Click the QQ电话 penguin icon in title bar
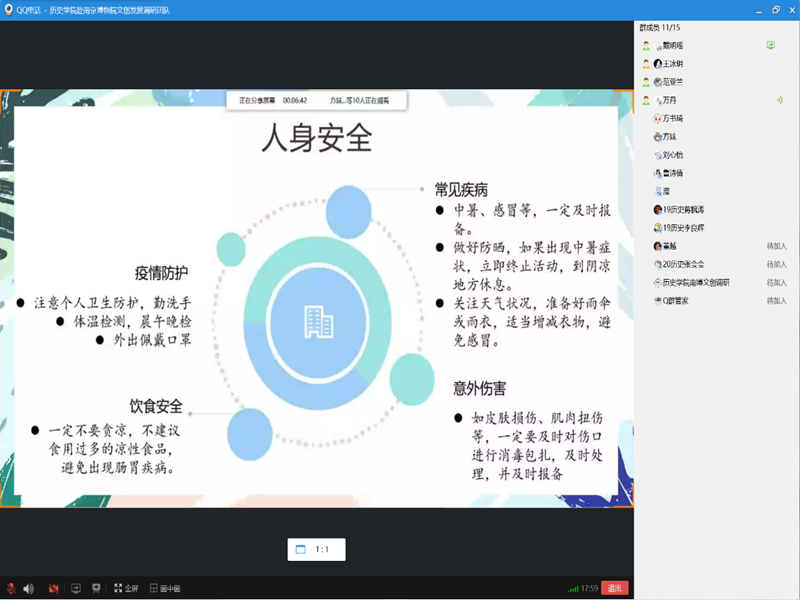 pyautogui.click(x=9, y=9)
